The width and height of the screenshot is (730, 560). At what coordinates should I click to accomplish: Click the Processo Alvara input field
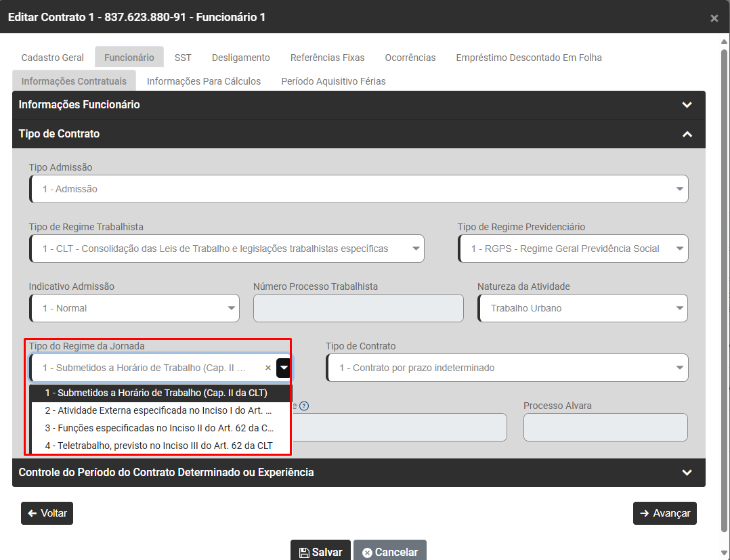point(605,427)
